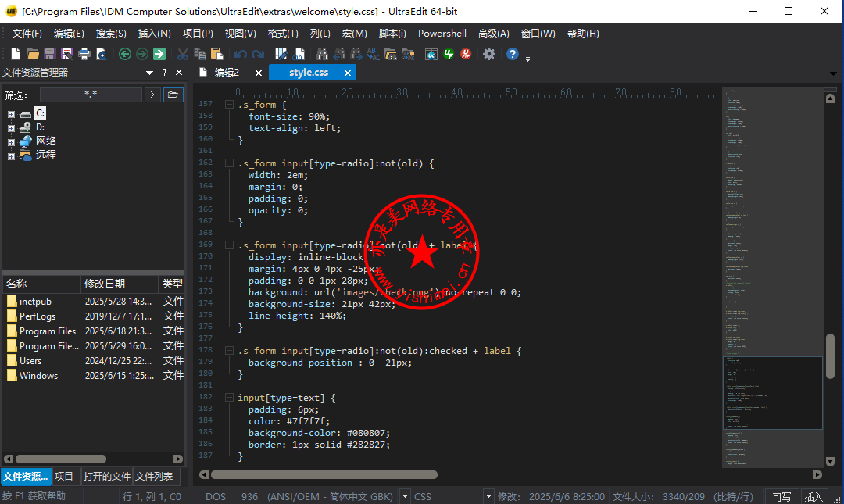This screenshot has height=504, width=844.
Task: Open Print Preview from the toolbar
Action: click(102, 54)
